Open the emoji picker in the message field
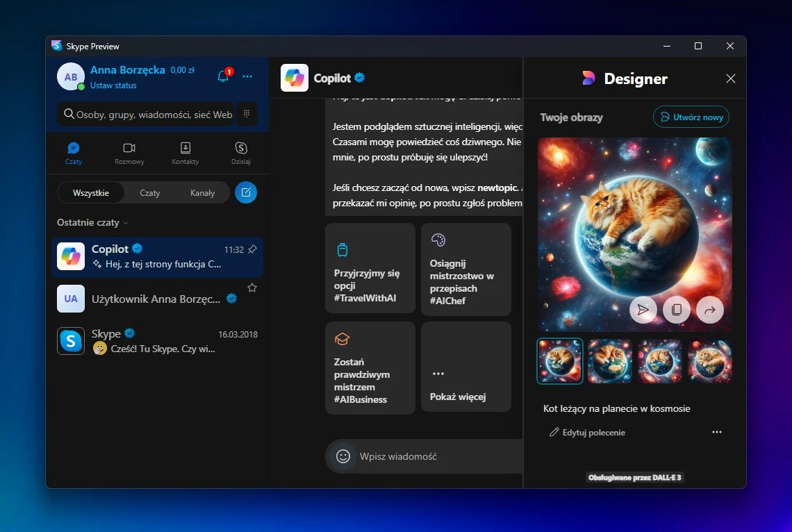This screenshot has width=792, height=532. tap(343, 456)
